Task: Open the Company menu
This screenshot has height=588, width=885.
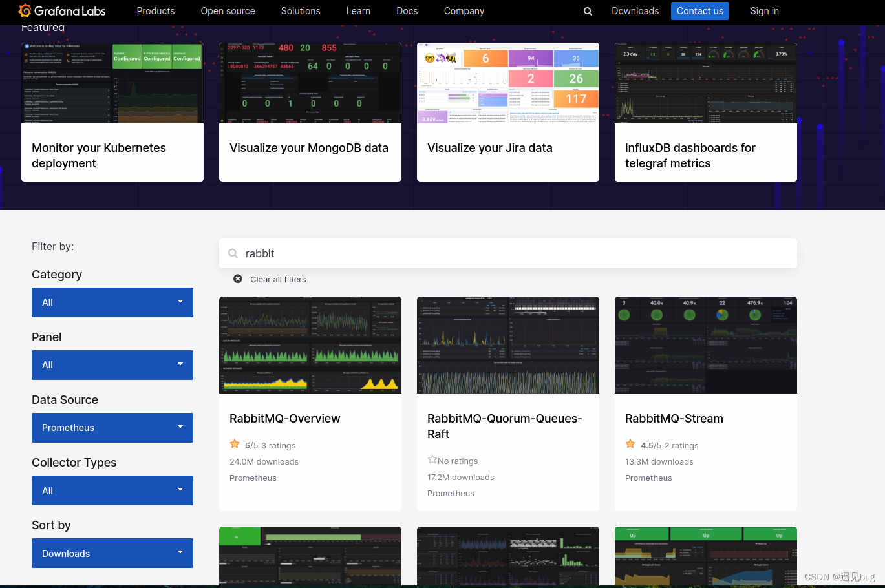Action: [x=464, y=11]
